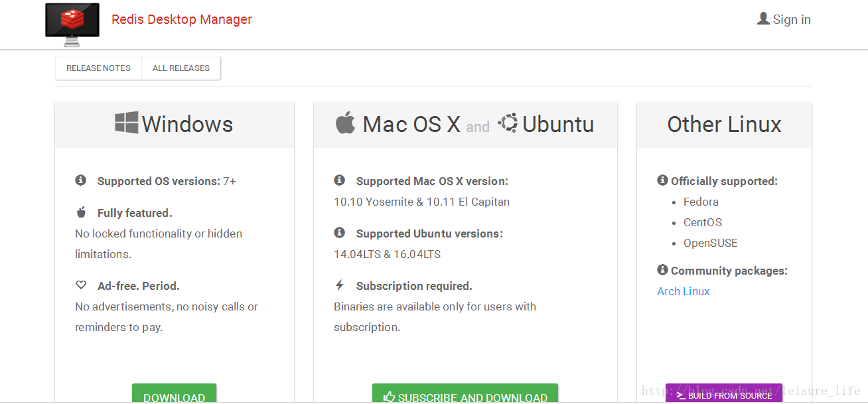
Task: Click the Windows heading text
Action: [187, 124]
